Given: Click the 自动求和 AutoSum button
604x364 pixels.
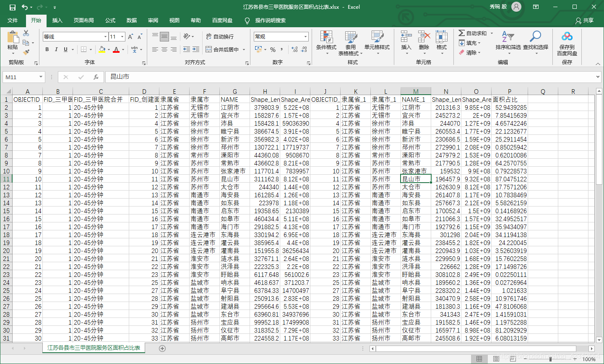Looking at the screenshot, I should point(473,33).
